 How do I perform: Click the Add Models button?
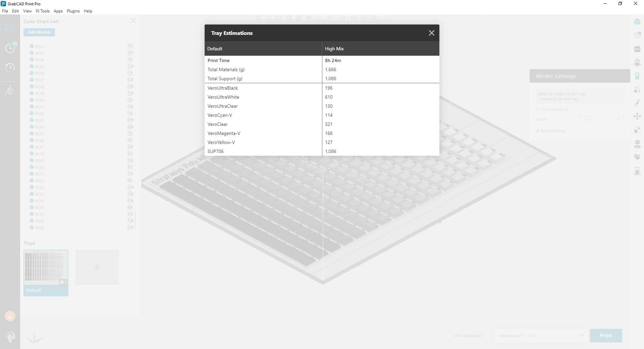pyautogui.click(x=39, y=32)
